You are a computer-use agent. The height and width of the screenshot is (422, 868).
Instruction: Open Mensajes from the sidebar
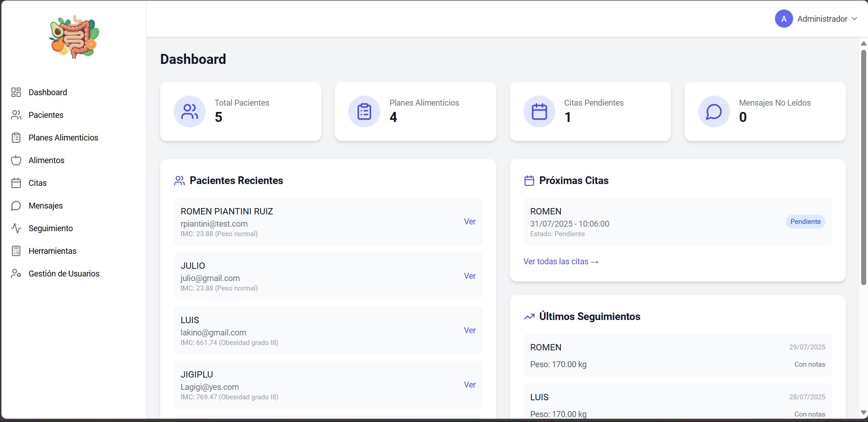tap(46, 206)
